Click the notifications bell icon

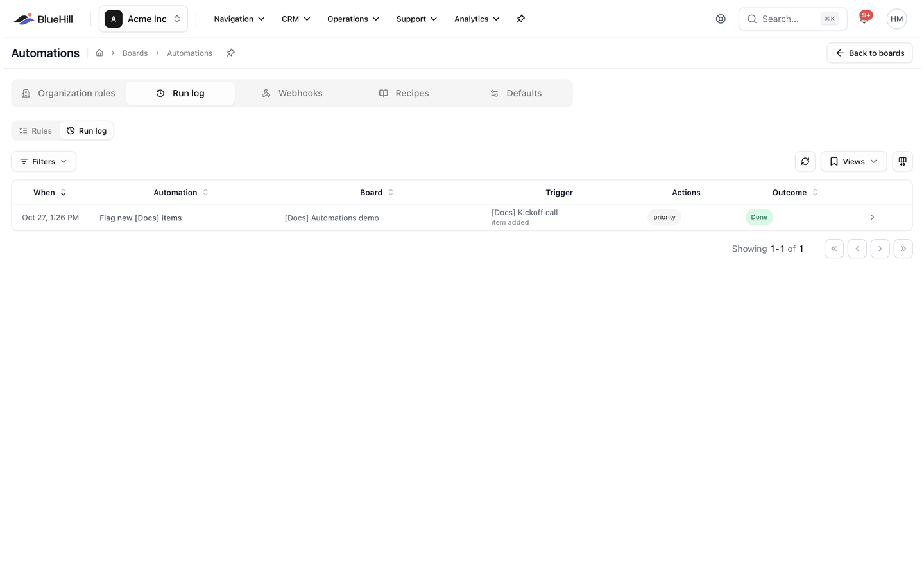(864, 19)
